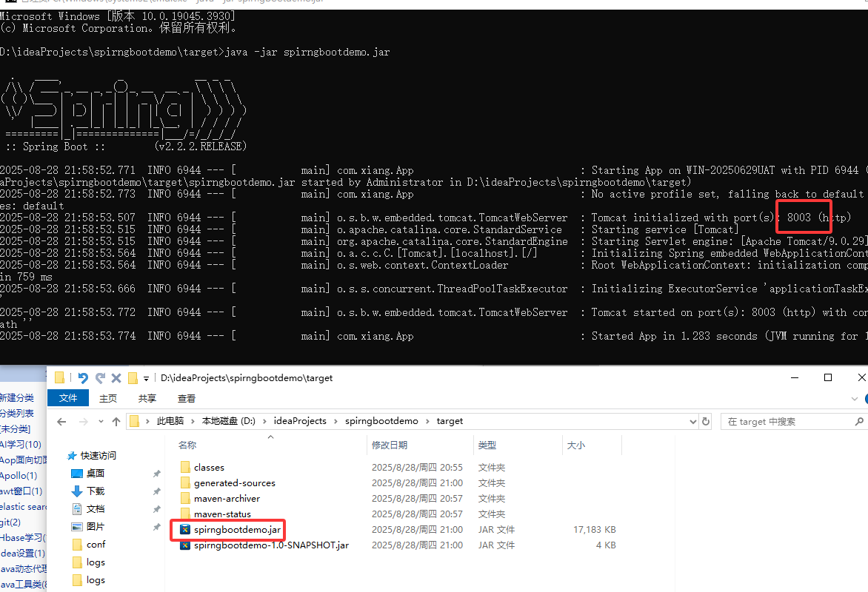Expand the chevron after ideaProjects in breadcrumb
Viewport: 868px width, 592px height.
tap(336, 422)
